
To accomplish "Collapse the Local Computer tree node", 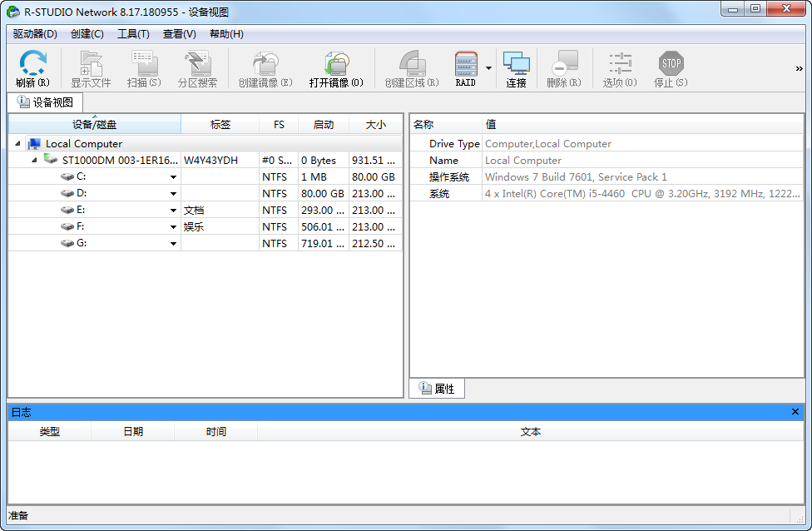I will pyautogui.click(x=18, y=144).
